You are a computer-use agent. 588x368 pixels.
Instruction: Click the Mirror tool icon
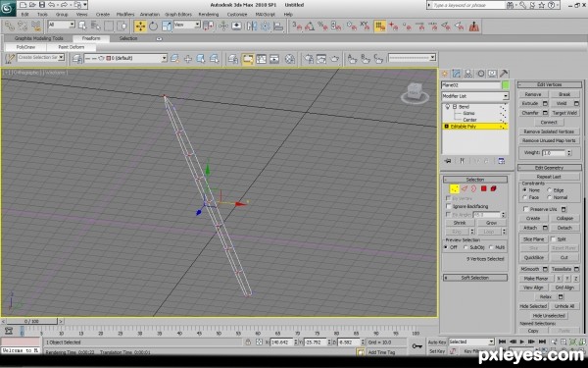coord(252,26)
